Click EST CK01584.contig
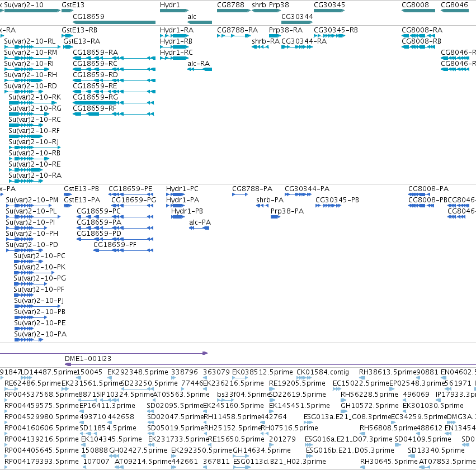Viewport: 476px width, 470px height. [304, 378]
